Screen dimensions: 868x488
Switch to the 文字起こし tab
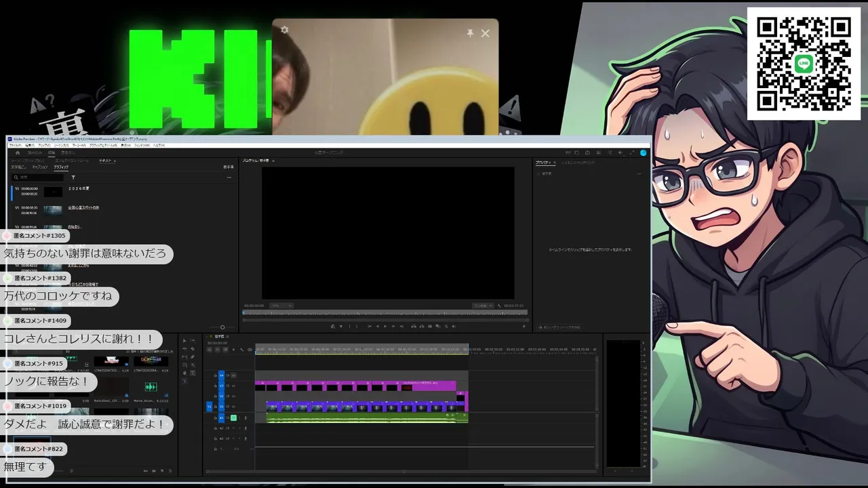[x=18, y=167]
